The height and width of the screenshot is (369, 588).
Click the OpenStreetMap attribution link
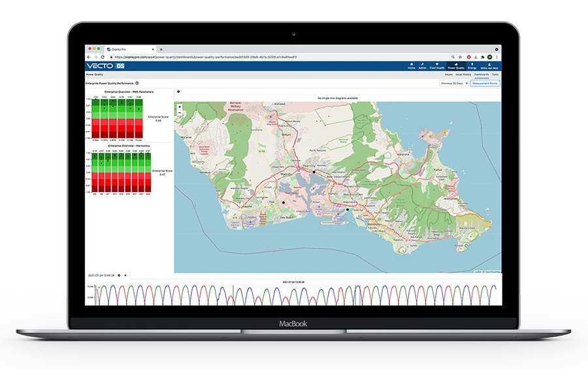492,272
